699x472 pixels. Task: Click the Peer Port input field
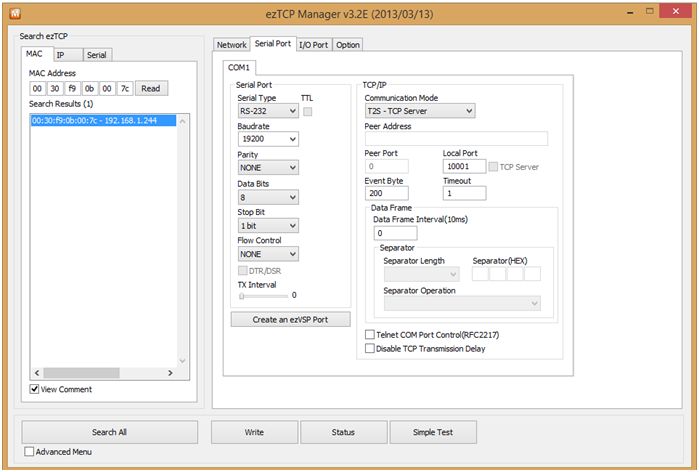[x=387, y=166]
